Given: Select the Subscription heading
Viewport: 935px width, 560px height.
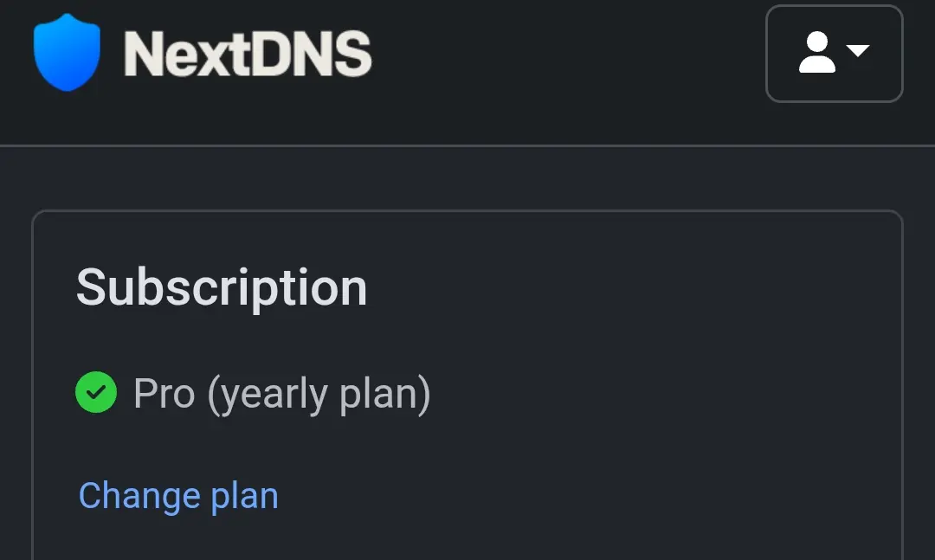Looking at the screenshot, I should coord(222,288).
